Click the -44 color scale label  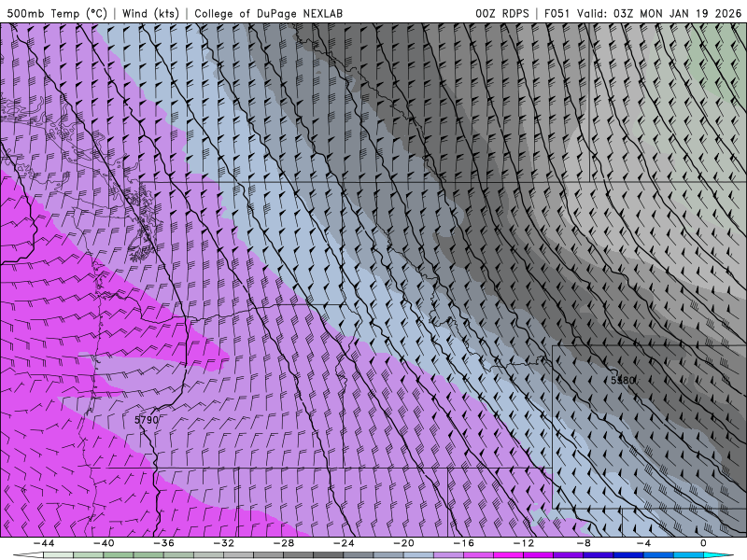click(x=44, y=543)
